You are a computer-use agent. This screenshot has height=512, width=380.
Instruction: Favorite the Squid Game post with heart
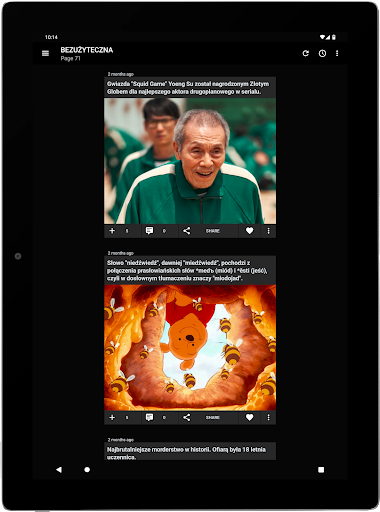click(x=249, y=231)
